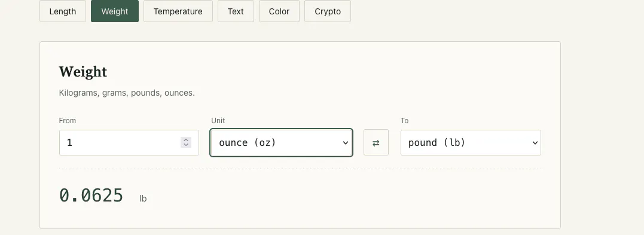Swap the from and to units
644x235 pixels.
376,142
